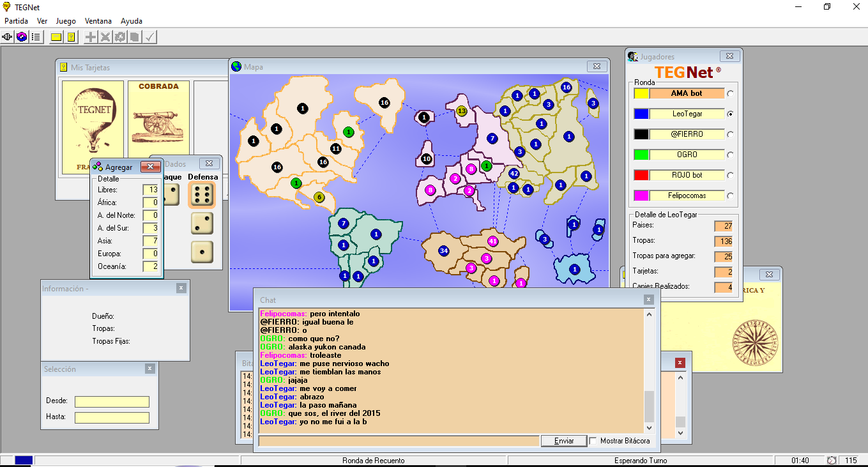Click the six-pip Defensa die
Screen dimensions: 868x467
(202, 195)
